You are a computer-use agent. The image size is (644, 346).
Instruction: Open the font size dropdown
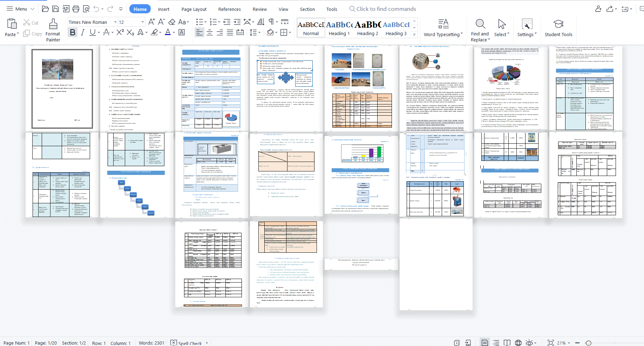(142, 22)
